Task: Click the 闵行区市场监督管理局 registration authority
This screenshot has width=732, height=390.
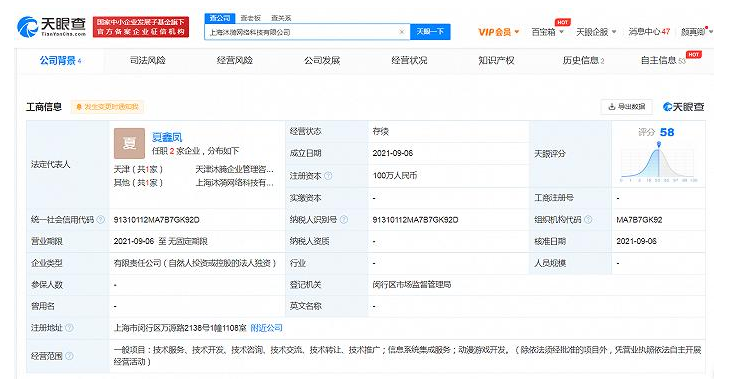Action: point(412,284)
